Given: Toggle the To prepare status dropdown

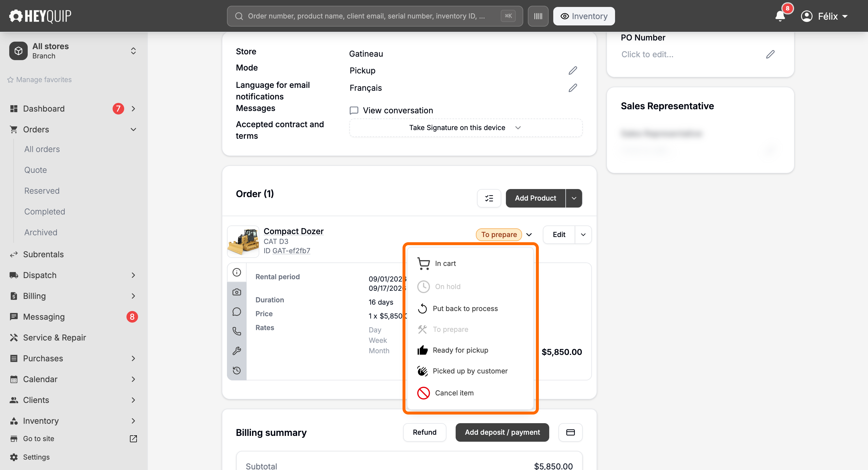Looking at the screenshot, I should coord(504,235).
